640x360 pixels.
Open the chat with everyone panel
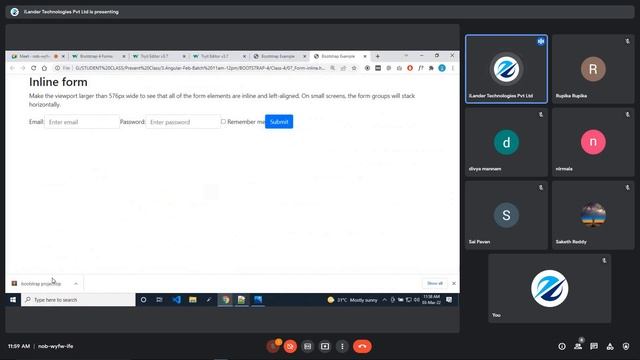pyautogui.click(x=594, y=347)
